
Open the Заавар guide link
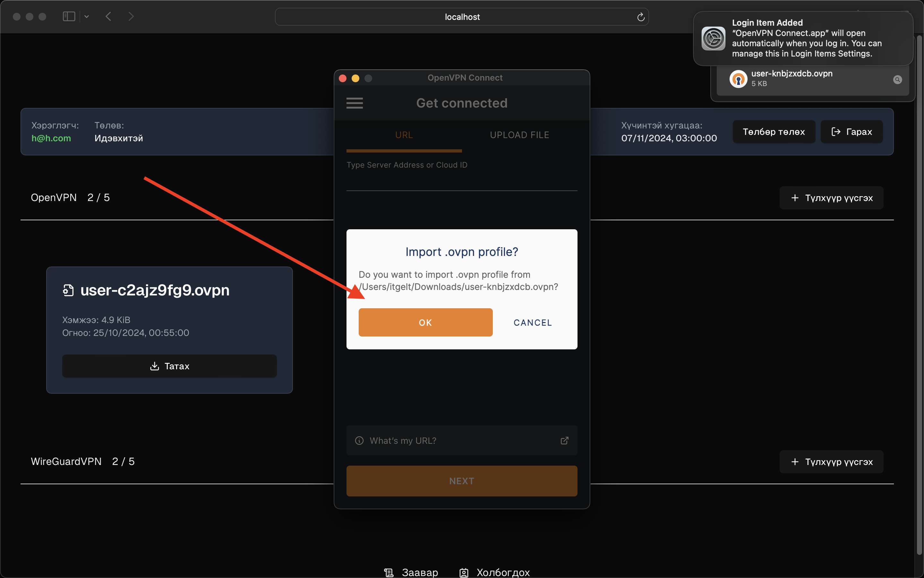point(411,572)
